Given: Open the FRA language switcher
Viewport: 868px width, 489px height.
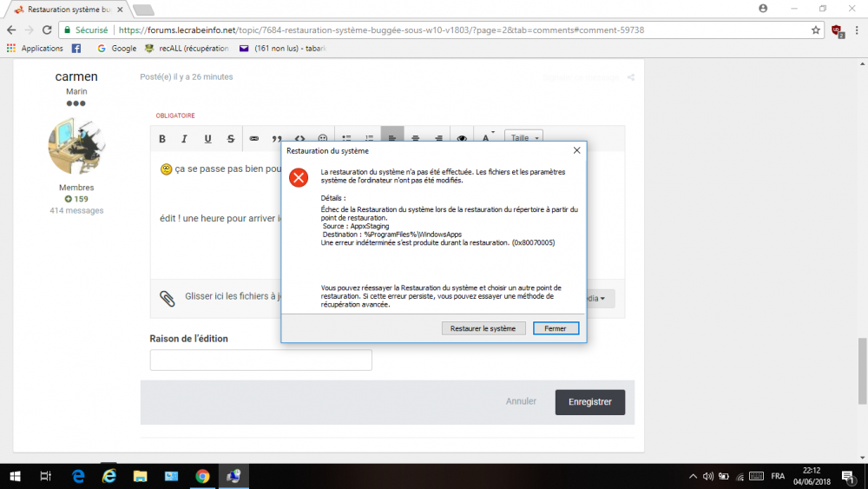Looking at the screenshot, I should 778,476.
